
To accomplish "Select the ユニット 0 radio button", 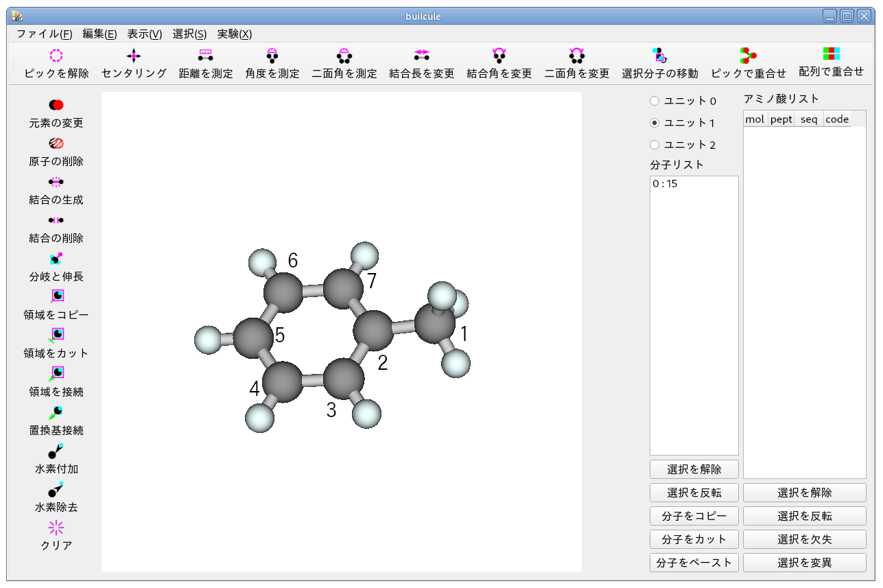I will pos(655,101).
